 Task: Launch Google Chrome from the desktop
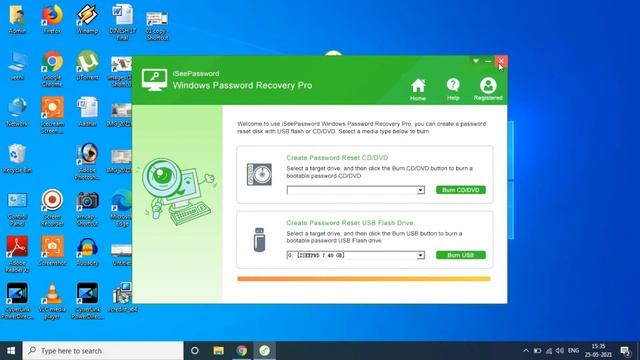(52, 69)
